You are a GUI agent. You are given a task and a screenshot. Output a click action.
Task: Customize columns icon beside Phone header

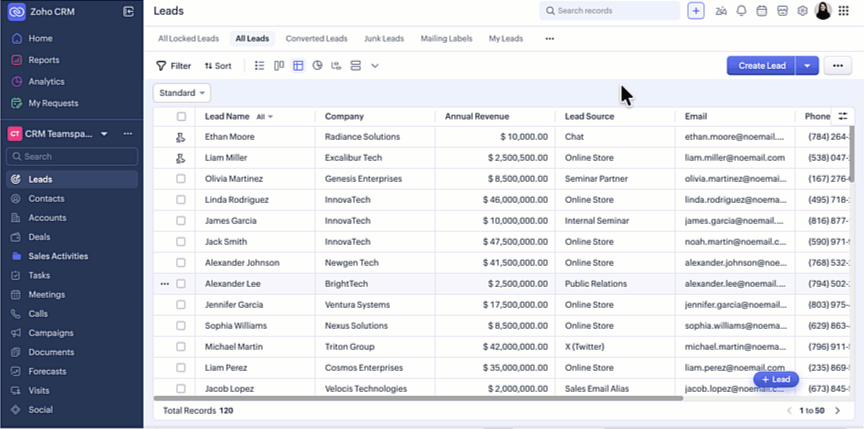[843, 116]
